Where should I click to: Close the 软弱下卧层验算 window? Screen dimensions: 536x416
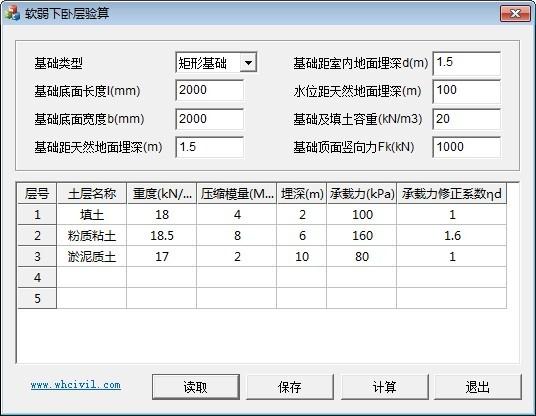tap(515, 14)
